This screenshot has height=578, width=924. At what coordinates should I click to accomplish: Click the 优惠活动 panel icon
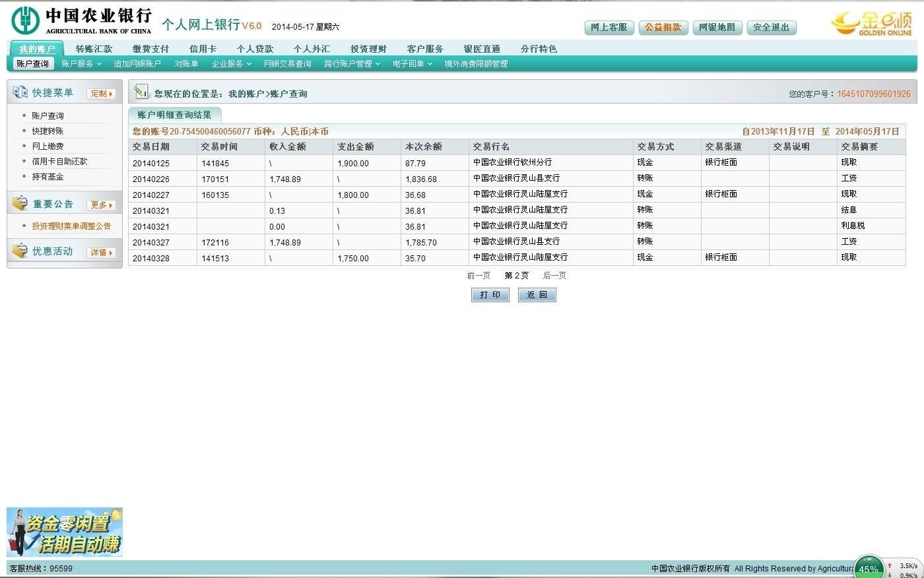click(20, 251)
